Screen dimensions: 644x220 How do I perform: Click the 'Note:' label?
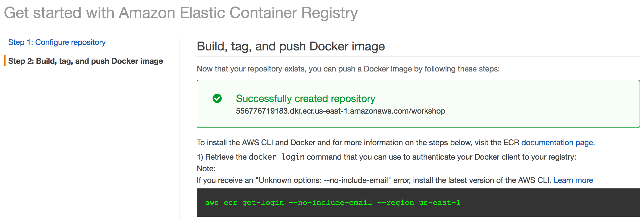pyautogui.click(x=206, y=169)
